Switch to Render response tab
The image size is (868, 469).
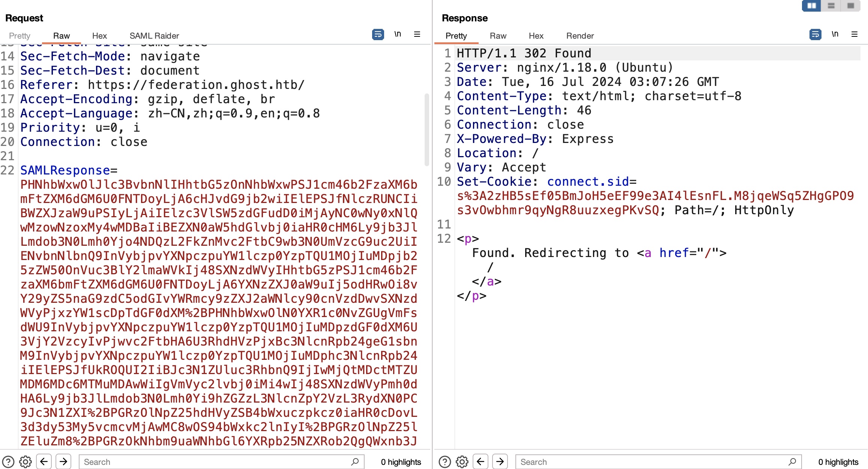point(580,36)
